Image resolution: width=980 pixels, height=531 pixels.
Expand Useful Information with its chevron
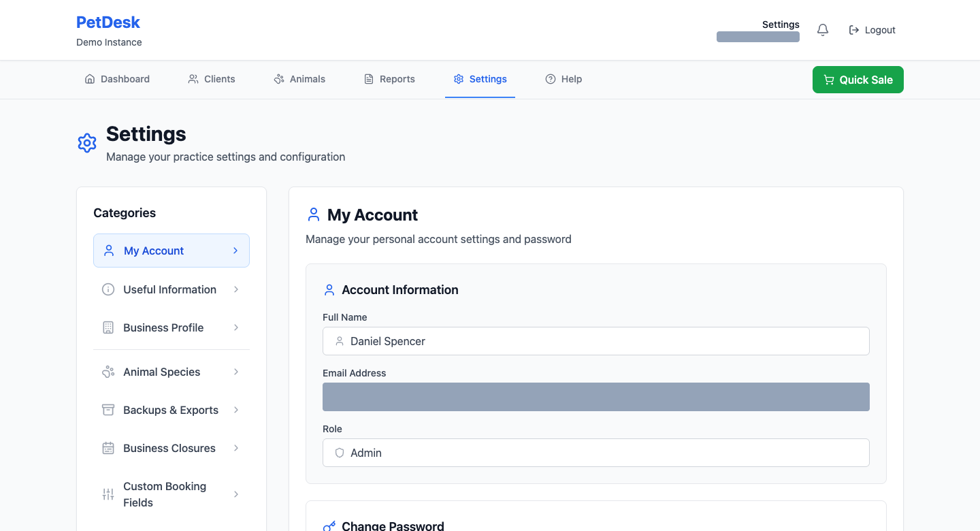point(236,289)
